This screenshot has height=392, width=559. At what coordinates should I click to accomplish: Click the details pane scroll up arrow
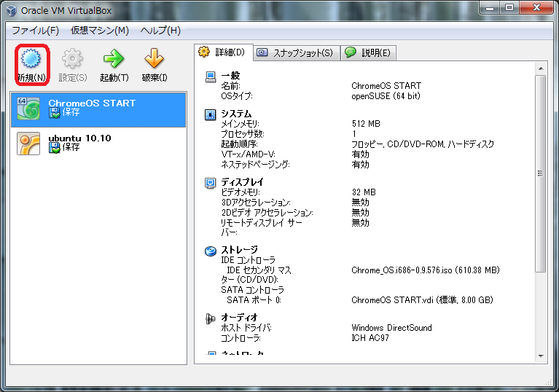[x=541, y=68]
